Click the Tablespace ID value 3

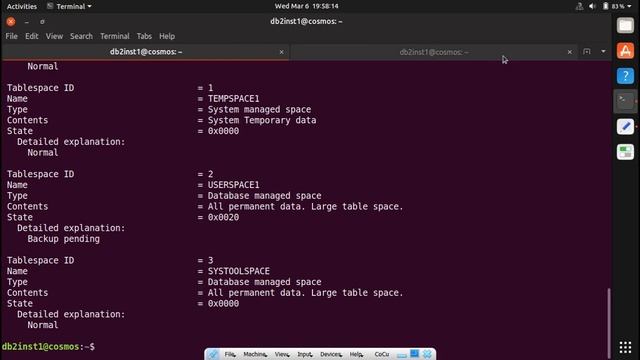click(x=211, y=260)
